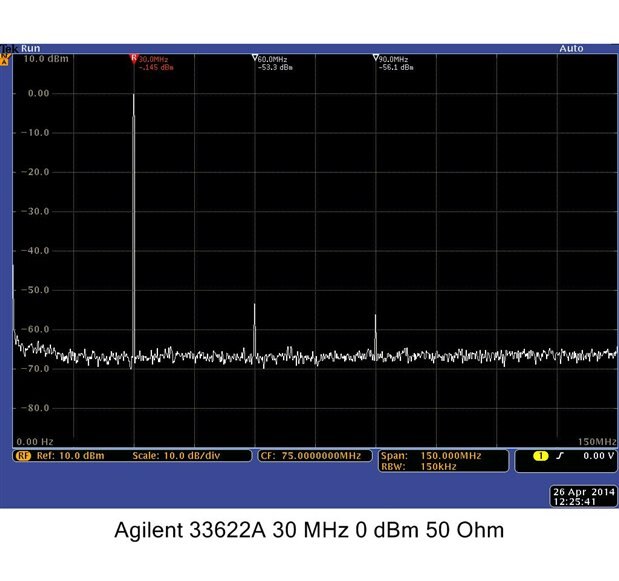This screenshot has height=581, width=619.
Task: Click the -80.0 axis label
Action: click(x=35, y=408)
